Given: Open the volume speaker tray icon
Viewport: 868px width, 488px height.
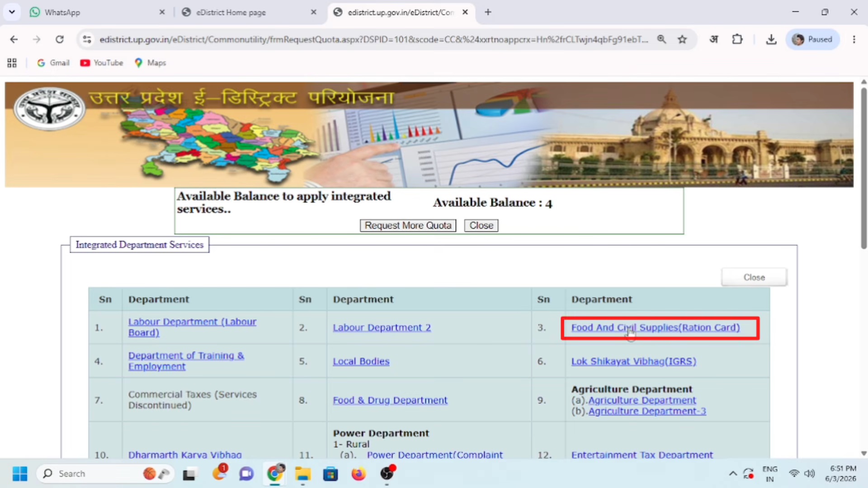Looking at the screenshot, I should tap(809, 474).
